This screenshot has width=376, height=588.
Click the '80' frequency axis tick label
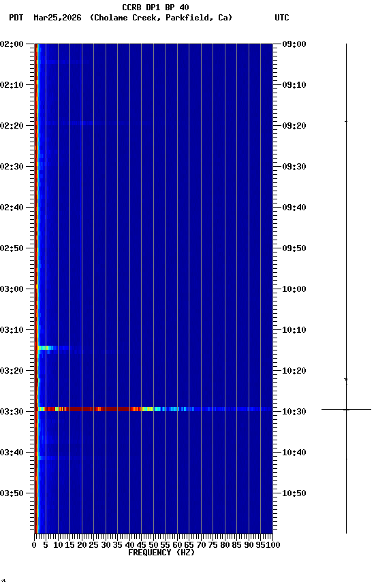coord(225,545)
